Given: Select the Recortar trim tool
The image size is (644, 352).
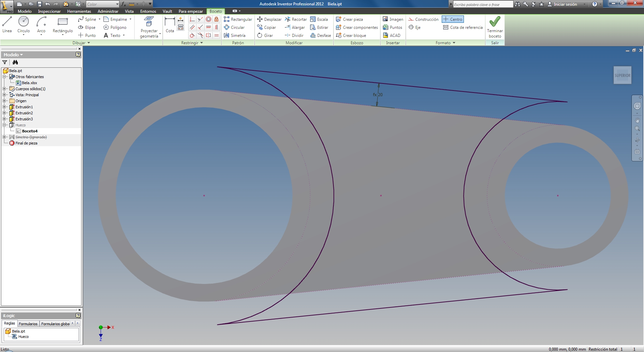Looking at the screenshot, I should [296, 19].
